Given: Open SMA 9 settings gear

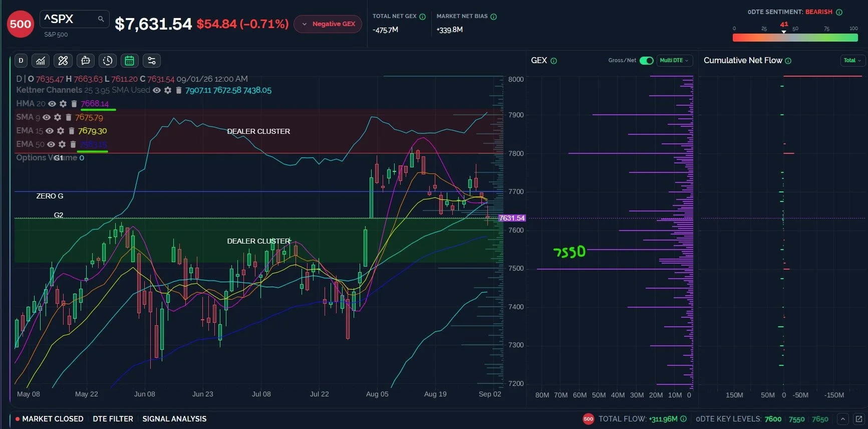Looking at the screenshot, I should tap(58, 117).
